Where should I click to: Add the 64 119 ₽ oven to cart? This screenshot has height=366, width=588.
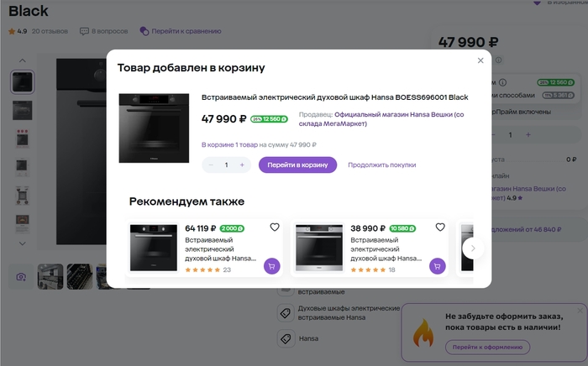click(271, 265)
